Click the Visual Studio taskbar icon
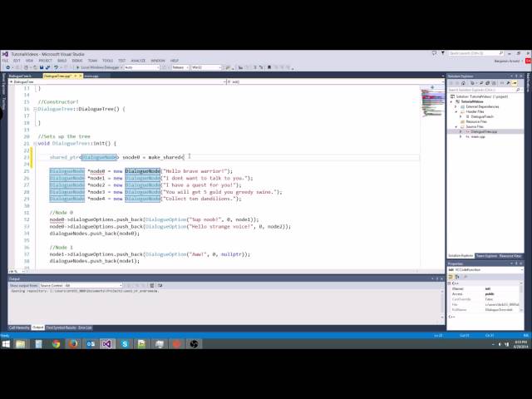The image size is (532, 399). pyautogui.click(x=107, y=344)
